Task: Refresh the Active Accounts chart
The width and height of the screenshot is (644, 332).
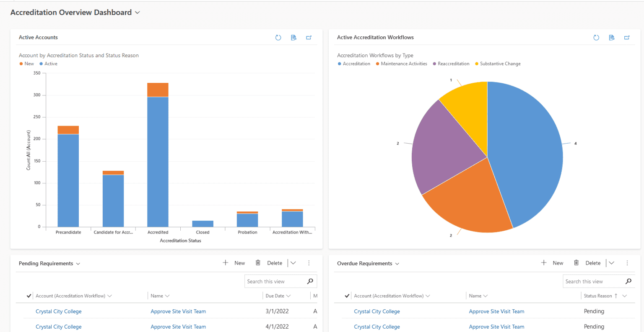Action: (278, 37)
